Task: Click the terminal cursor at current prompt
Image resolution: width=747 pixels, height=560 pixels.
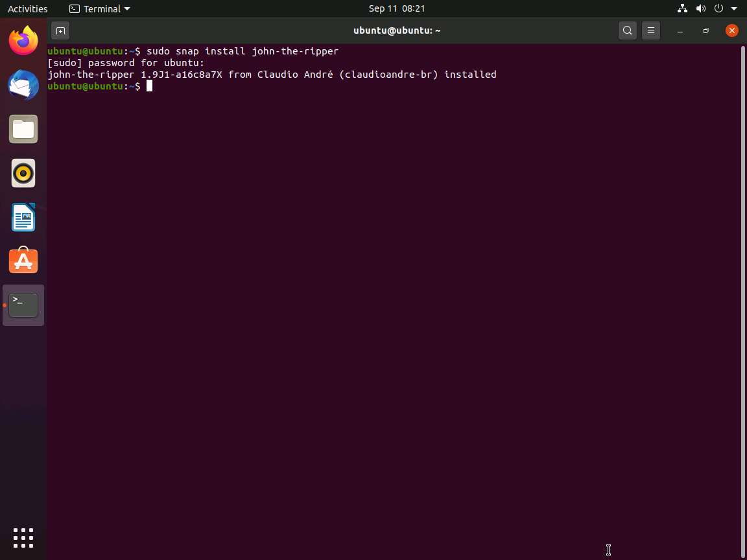Action: coord(149,86)
